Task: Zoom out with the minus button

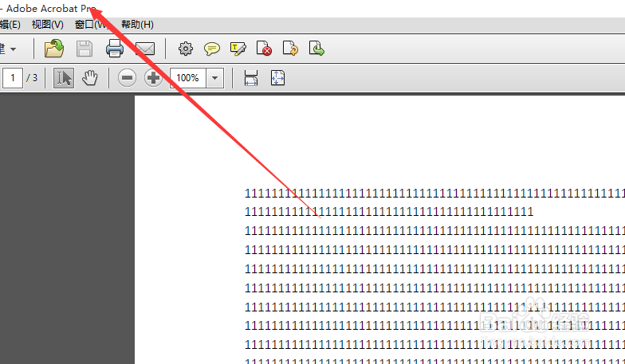Action: [128, 78]
